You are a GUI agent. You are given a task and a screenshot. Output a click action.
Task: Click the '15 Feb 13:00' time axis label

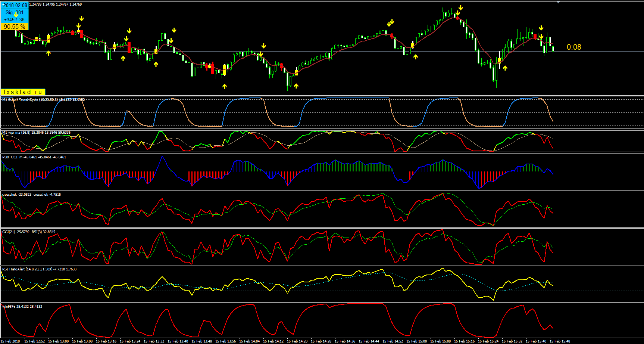[x=58, y=341]
